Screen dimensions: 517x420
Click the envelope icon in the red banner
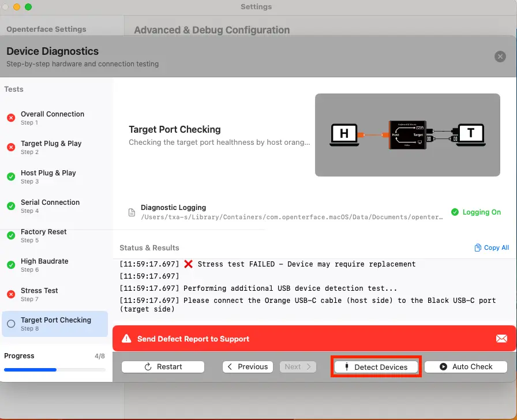501,339
